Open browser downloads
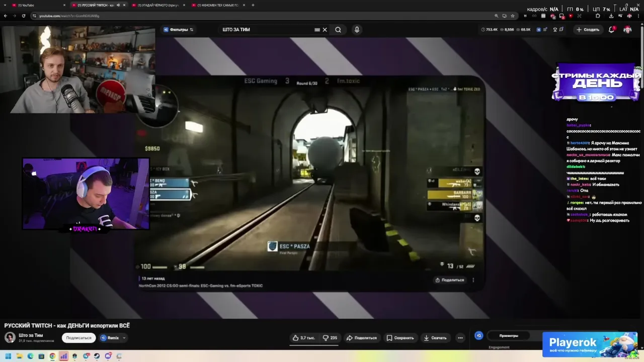Viewport: 644px width, 362px height. click(611, 16)
